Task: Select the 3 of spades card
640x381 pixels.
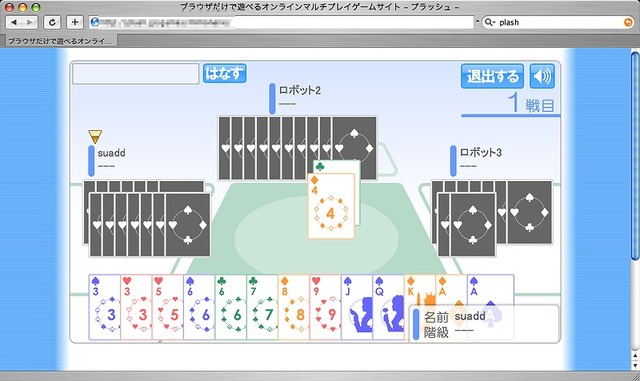Action: (104, 307)
